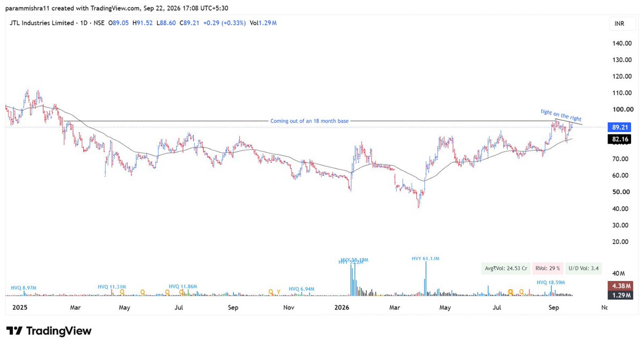Viewport: 644px width, 347px height.
Task: Click the low value L88.60 in the legend
Action: click(166, 23)
